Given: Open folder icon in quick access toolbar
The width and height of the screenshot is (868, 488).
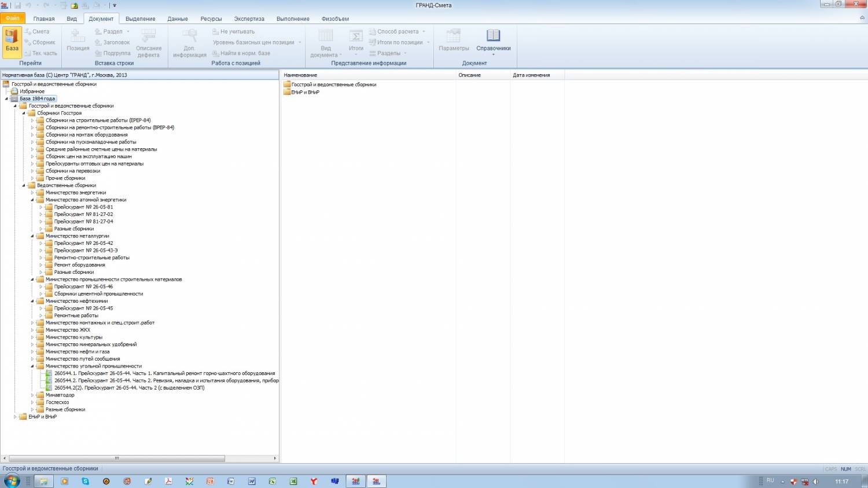Looking at the screenshot, I should coord(74,5).
